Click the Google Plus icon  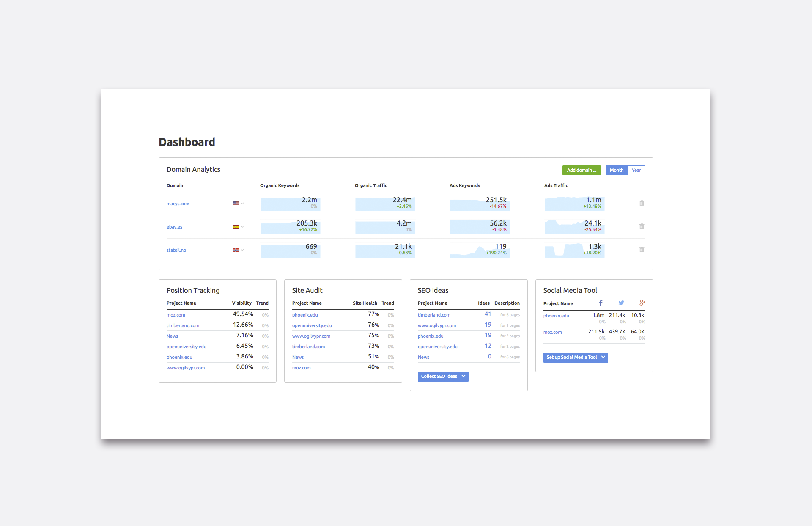[642, 303]
